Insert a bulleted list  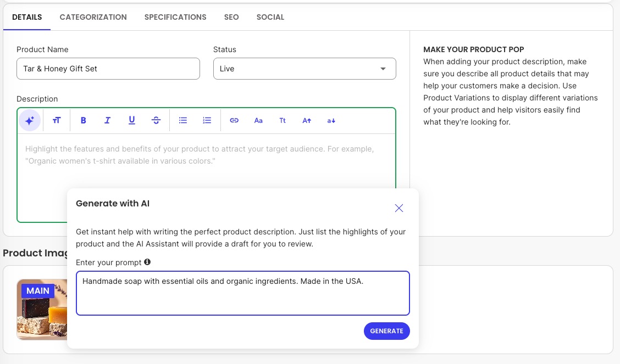[182, 120]
